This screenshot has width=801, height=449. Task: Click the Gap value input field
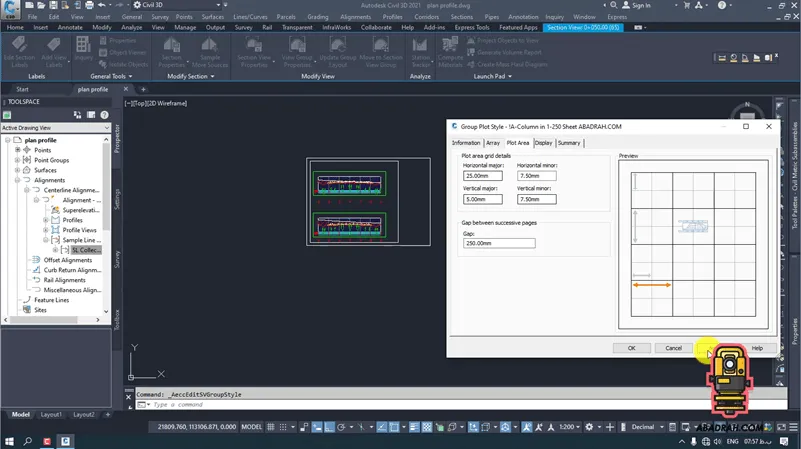point(498,243)
